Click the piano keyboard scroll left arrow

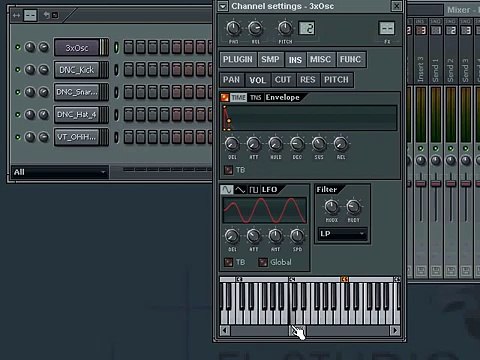(x=225, y=330)
